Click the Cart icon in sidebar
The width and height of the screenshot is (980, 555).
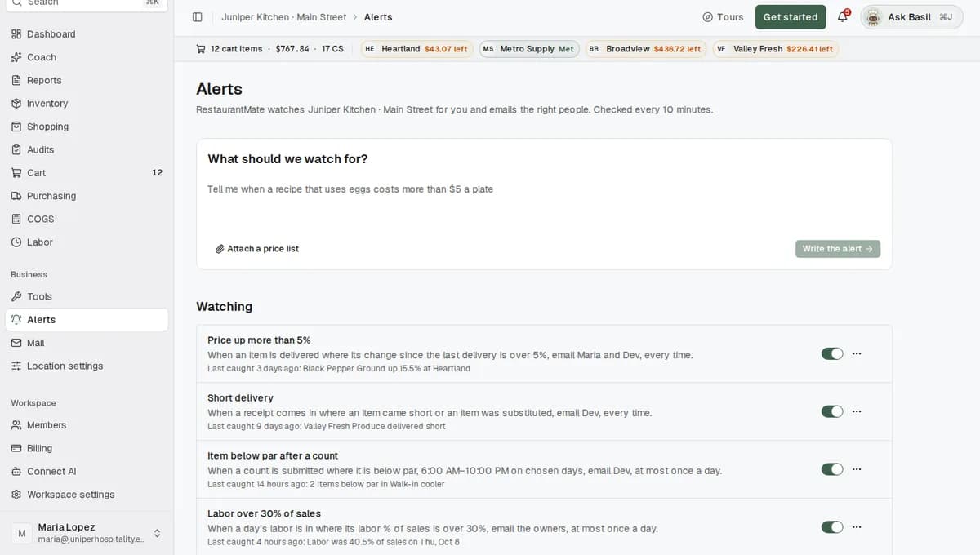coord(16,173)
